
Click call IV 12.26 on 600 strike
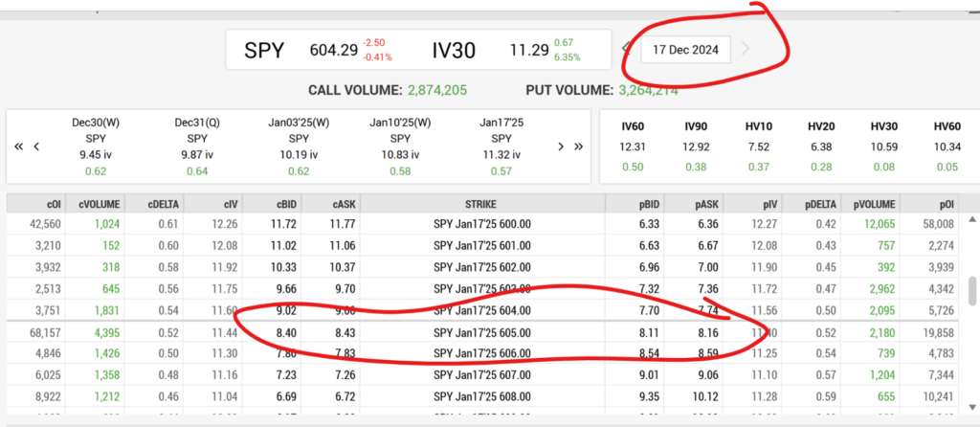click(226, 224)
